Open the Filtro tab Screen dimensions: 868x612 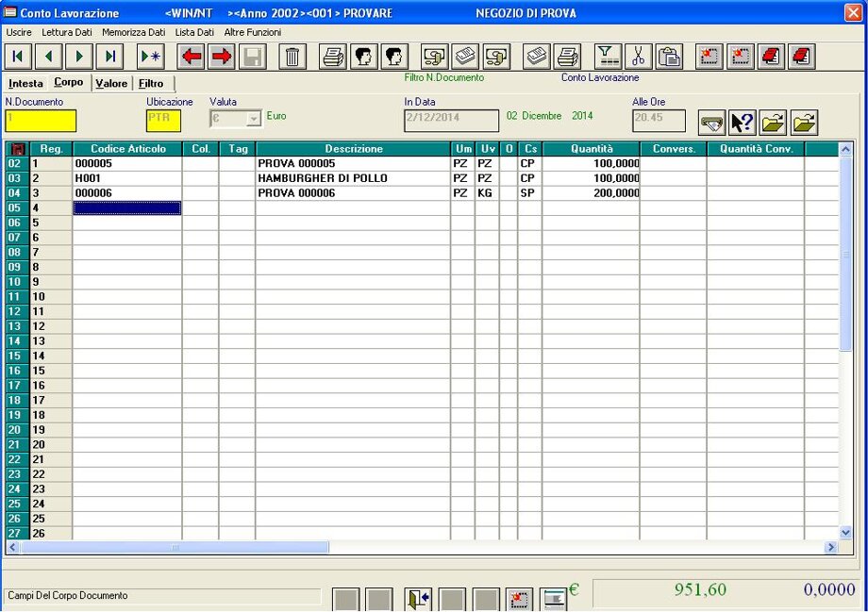151,84
